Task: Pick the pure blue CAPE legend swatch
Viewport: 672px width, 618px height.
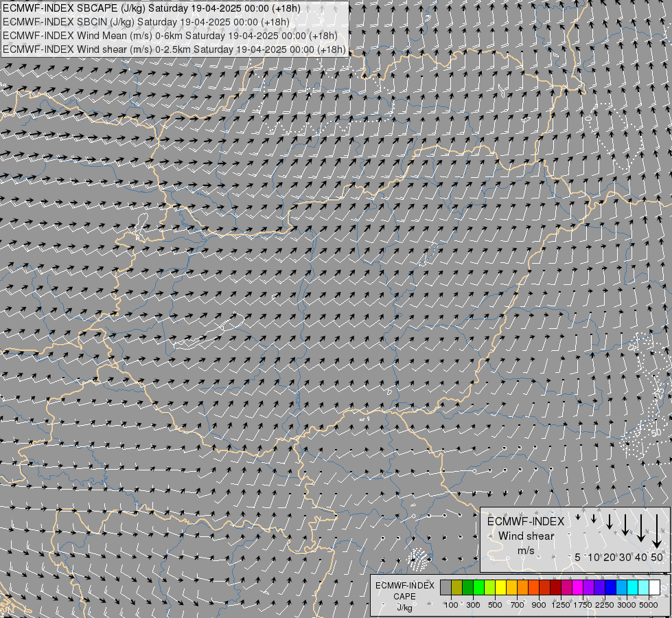Action: (611, 587)
